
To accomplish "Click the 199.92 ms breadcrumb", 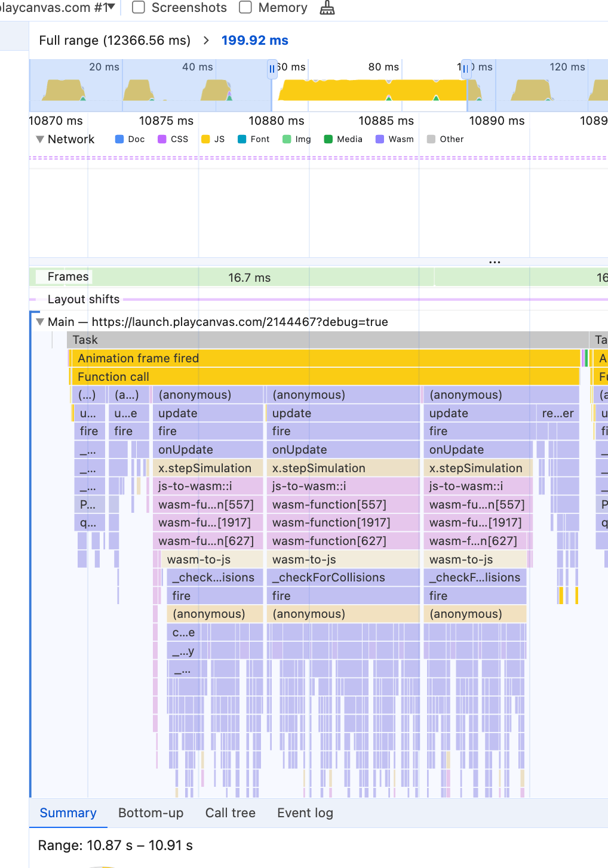I will tap(254, 41).
